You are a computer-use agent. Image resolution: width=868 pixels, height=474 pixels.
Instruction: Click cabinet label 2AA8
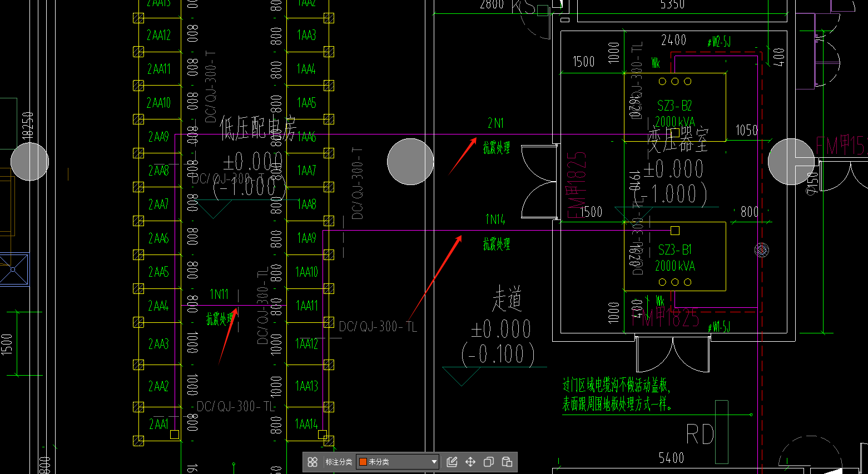(158, 171)
